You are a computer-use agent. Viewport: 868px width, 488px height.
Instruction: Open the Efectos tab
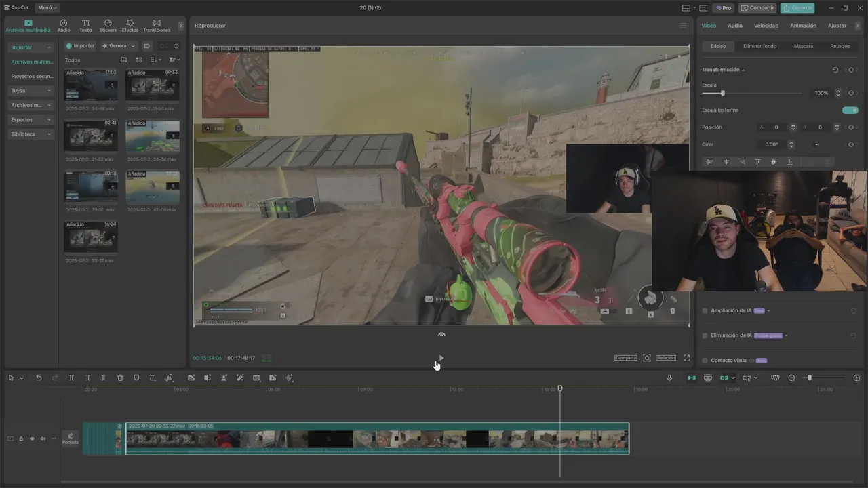click(x=130, y=26)
